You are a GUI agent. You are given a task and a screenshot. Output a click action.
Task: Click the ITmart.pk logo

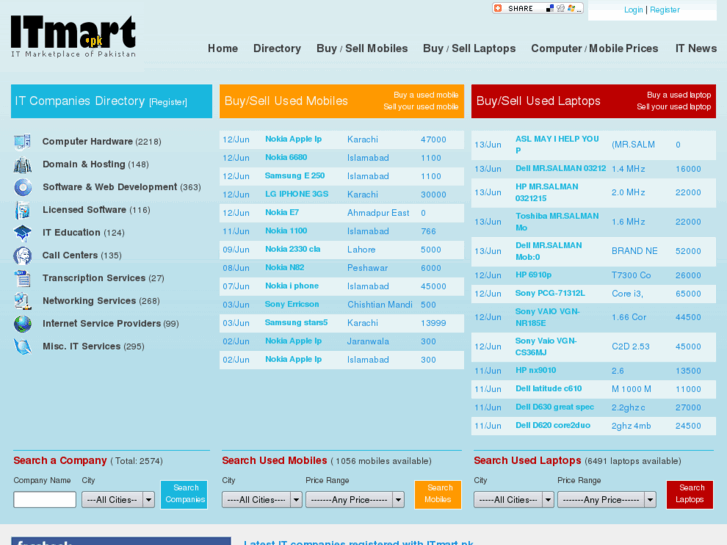point(73,36)
